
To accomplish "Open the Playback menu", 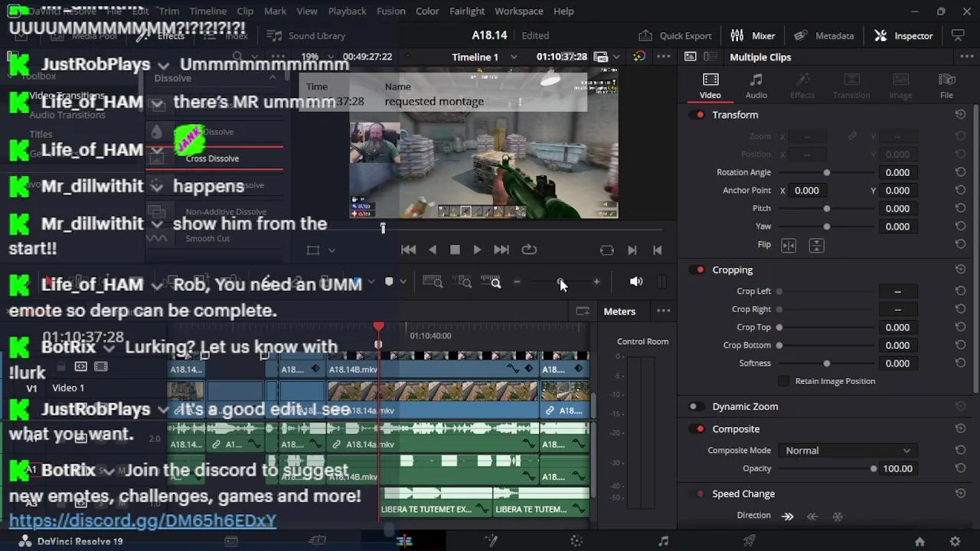I will click(x=347, y=11).
